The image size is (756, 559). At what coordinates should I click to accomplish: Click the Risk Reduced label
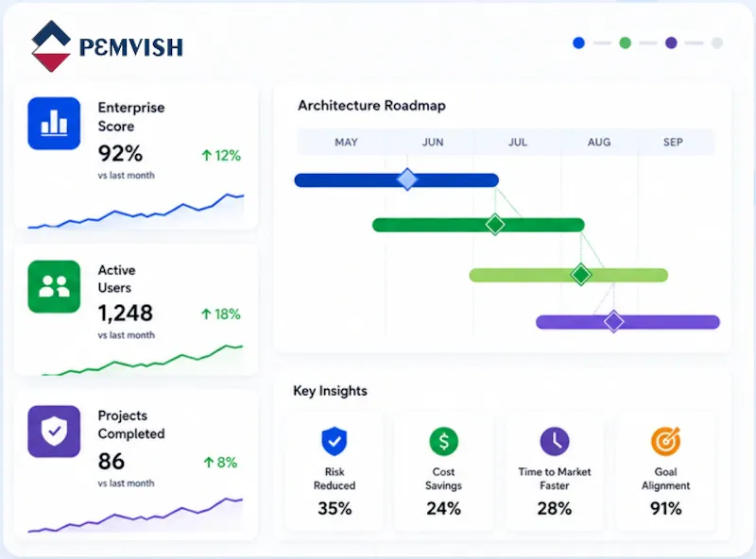[335, 479]
